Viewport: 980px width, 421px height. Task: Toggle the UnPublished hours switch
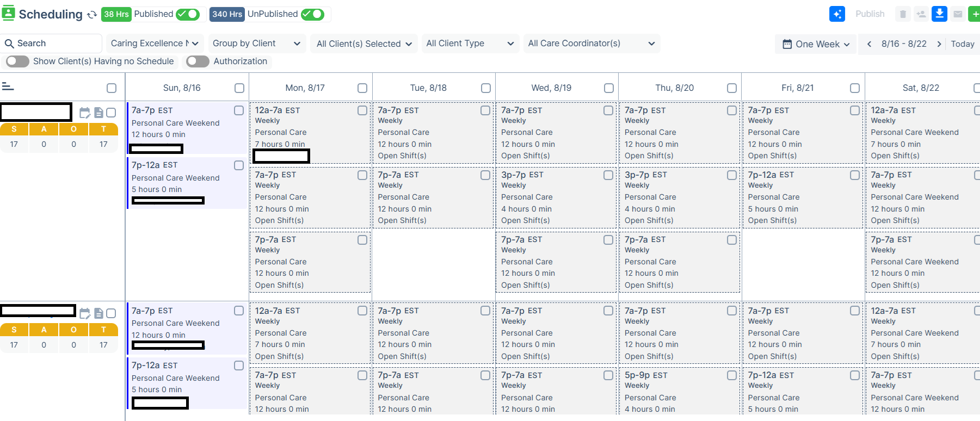[x=312, y=14]
